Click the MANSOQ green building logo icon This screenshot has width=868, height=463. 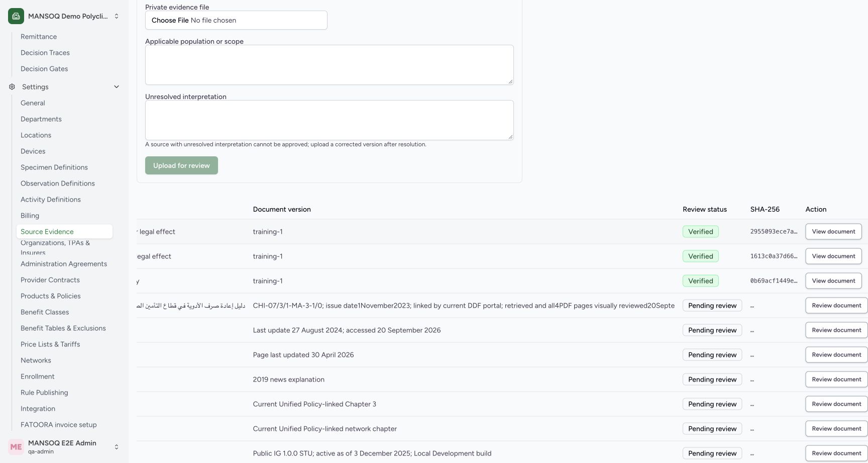click(x=16, y=16)
